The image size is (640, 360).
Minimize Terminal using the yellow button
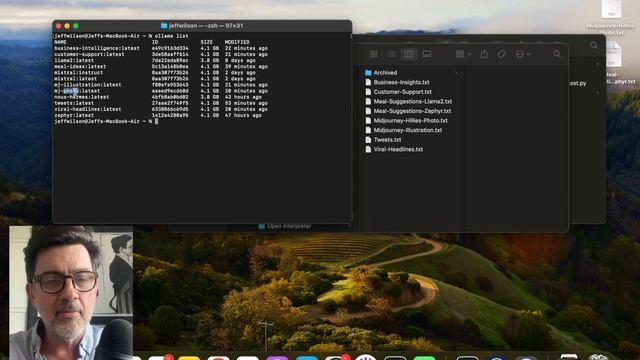67,26
